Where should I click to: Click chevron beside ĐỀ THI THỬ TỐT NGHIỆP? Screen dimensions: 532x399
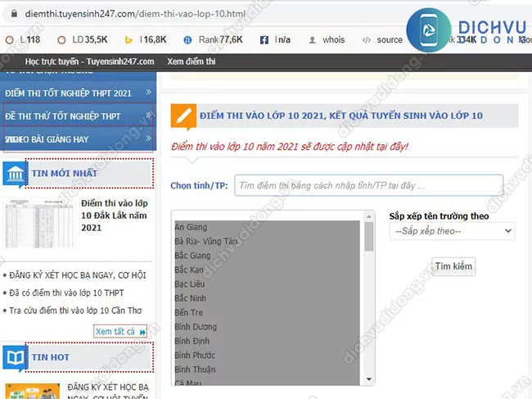(x=148, y=116)
